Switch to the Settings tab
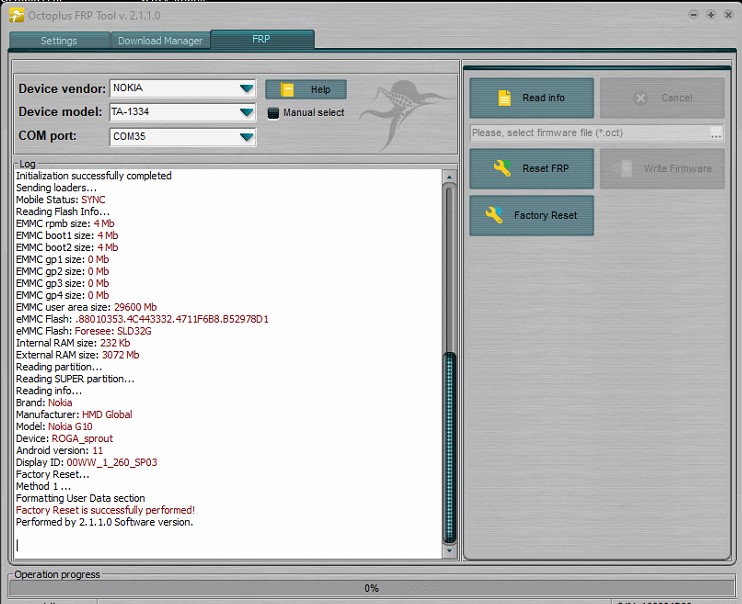Screen dimensions: 742x604 click(59, 41)
